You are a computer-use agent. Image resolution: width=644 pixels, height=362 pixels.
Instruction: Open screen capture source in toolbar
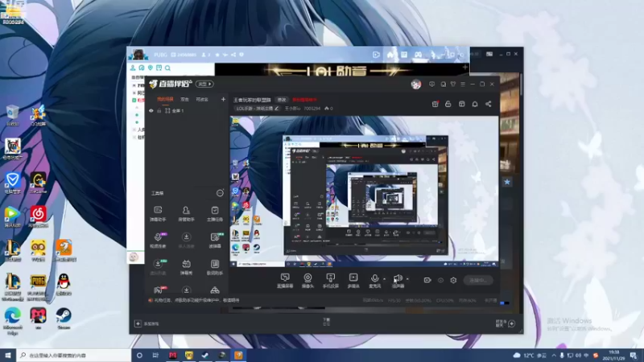point(285,281)
